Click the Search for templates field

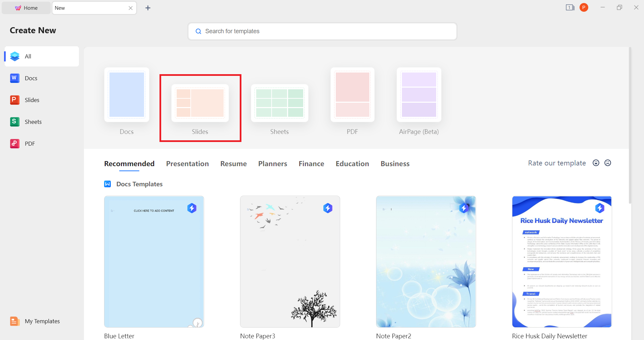pyautogui.click(x=322, y=31)
